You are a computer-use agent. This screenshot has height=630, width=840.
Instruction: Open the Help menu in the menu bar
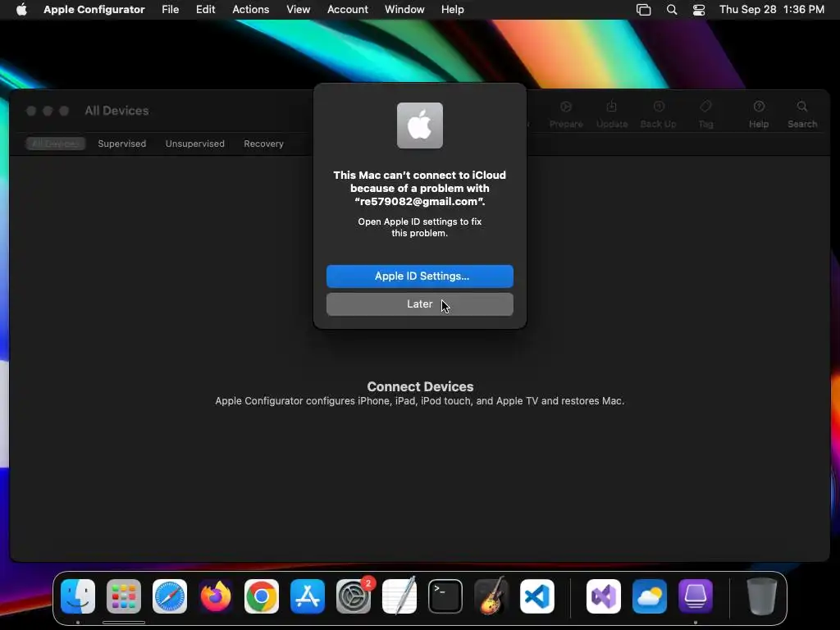point(452,10)
